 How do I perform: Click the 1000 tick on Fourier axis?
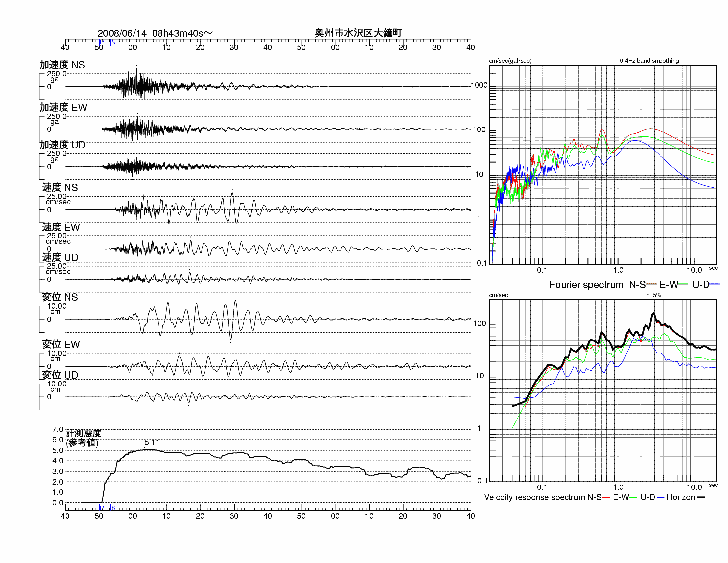pyautogui.click(x=479, y=85)
